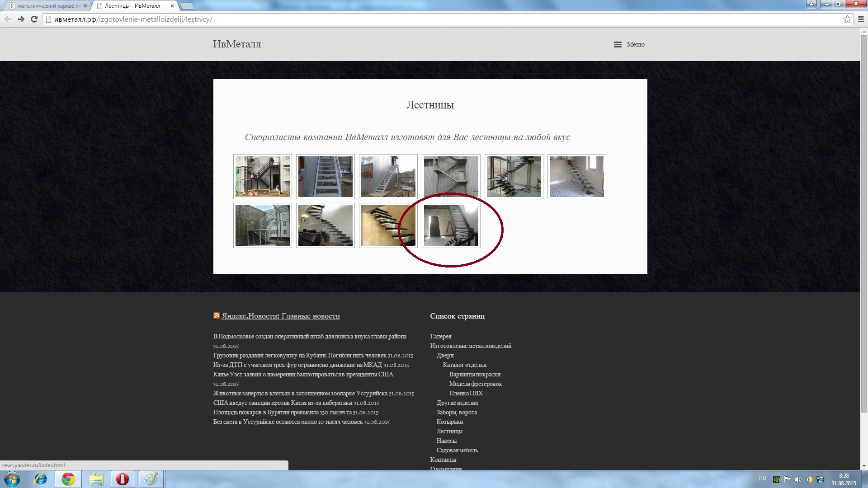868x488 pixels.
Task: Click the page vertical scrollbar
Action: click(864, 249)
